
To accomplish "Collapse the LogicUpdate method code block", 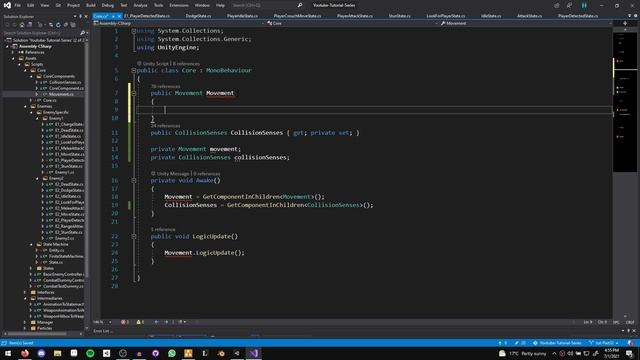I will (133, 236).
